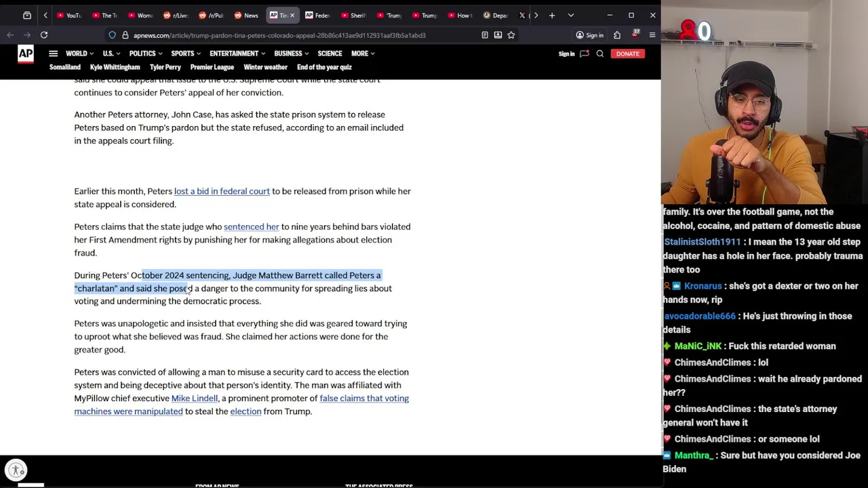Click chat username Kronarus
Screen dimensions: 868x488
(x=703, y=286)
